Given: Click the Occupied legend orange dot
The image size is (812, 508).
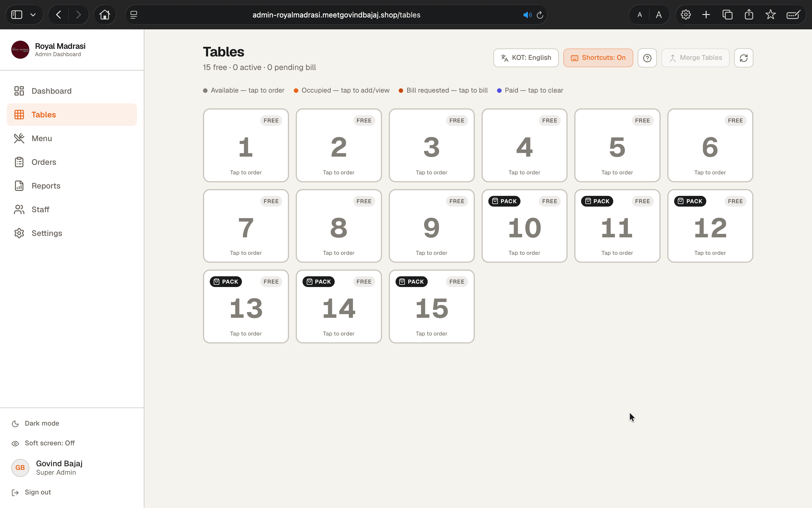Looking at the screenshot, I should tap(296, 91).
